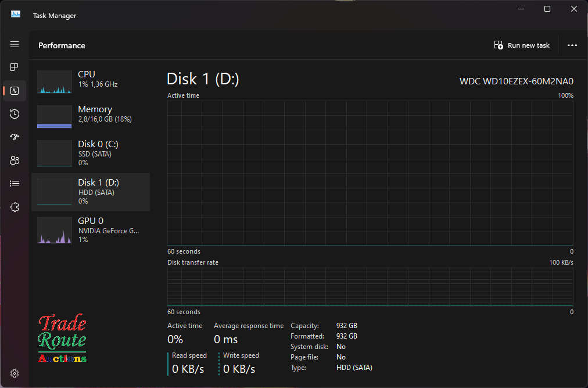
Task: Select CPU in the performance list
Action: [x=91, y=79]
